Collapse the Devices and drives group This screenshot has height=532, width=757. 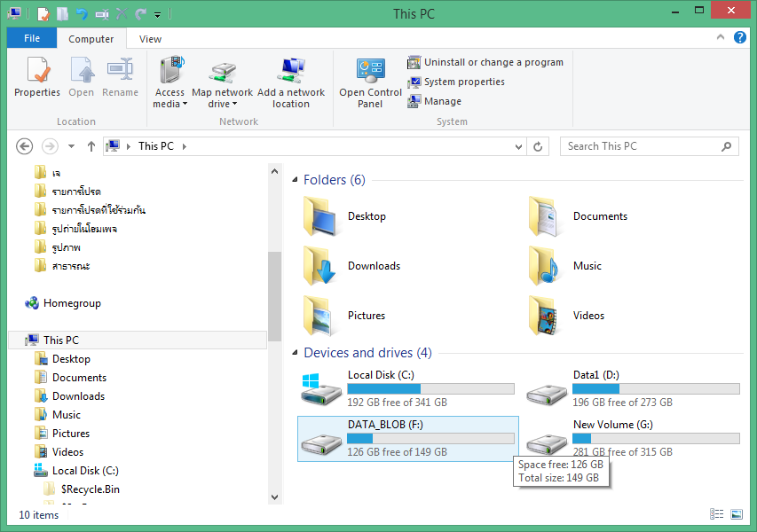[x=295, y=353]
